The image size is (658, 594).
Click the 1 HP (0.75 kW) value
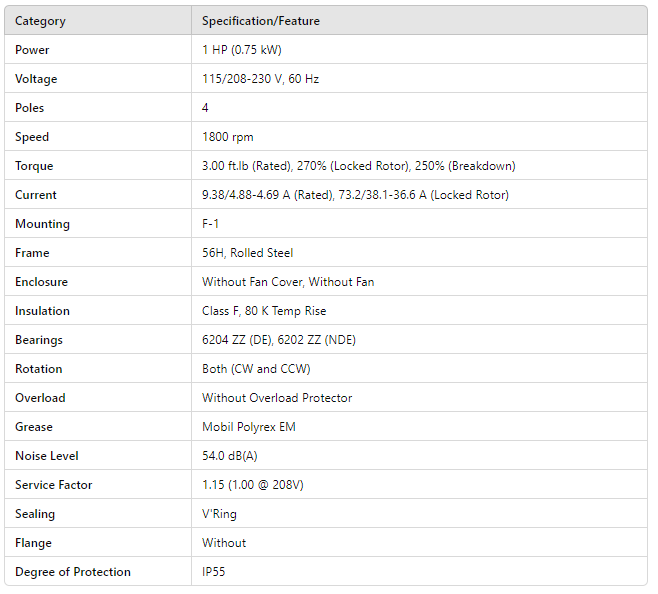(240, 50)
